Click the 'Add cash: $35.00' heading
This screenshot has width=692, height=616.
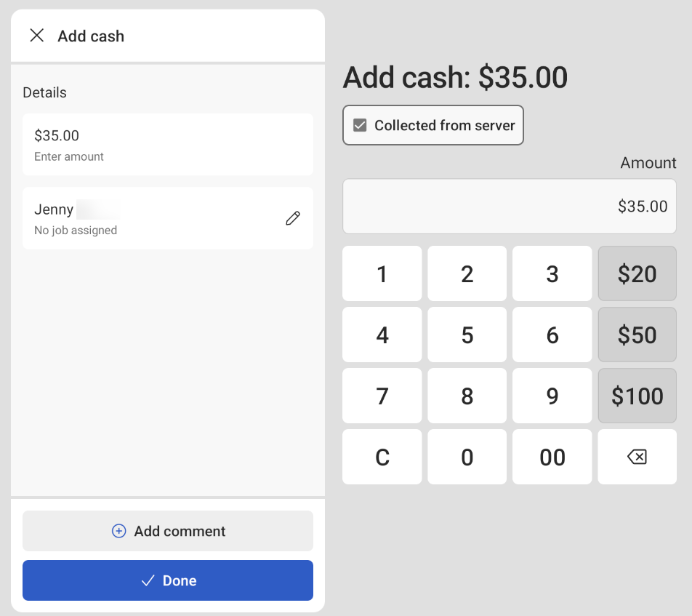coord(455,77)
